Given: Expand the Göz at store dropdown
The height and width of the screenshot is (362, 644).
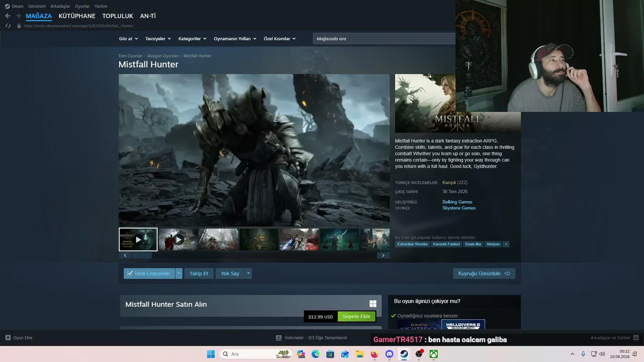Looking at the screenshot, I should click(128, 39).
